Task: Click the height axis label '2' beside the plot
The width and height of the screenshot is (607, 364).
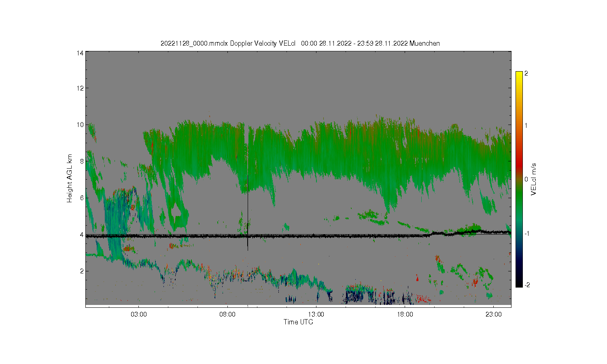Action: tap(82, 271)
